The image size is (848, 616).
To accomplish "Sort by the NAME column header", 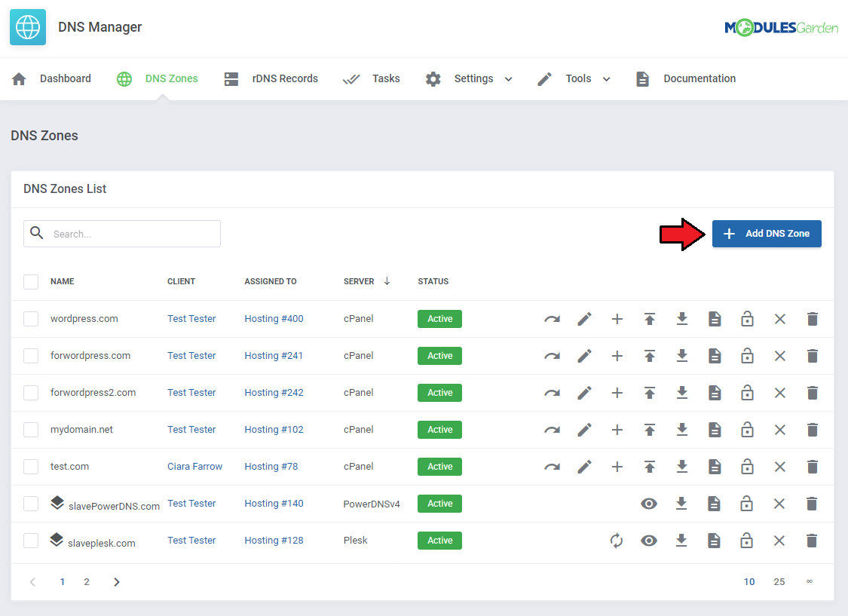I will click(x=63, y=281).
